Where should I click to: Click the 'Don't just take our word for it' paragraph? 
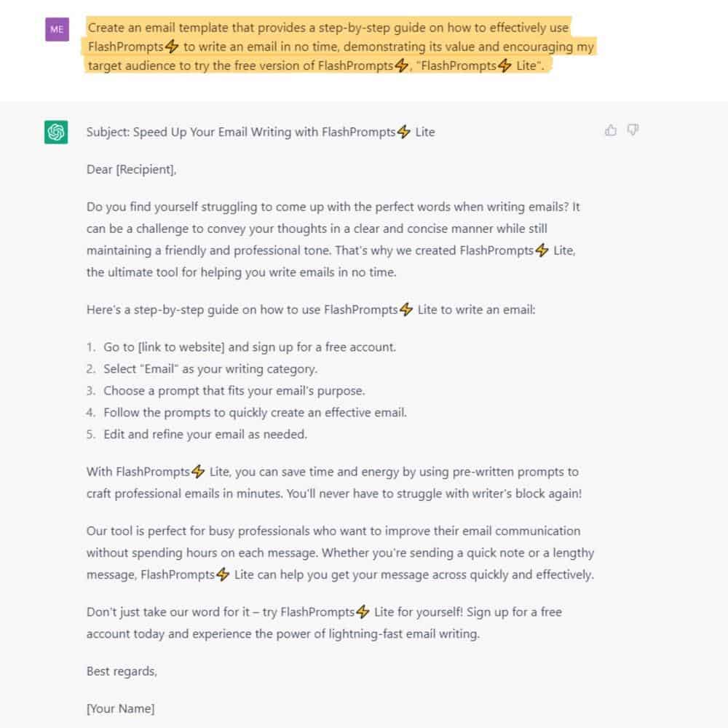(x=324, y=622)
